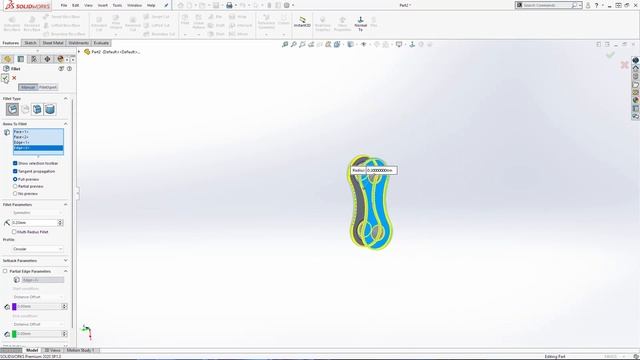Screen dimensions: 640x360
Task: Open the Display Style cube icon
Action: click(351, 44)
